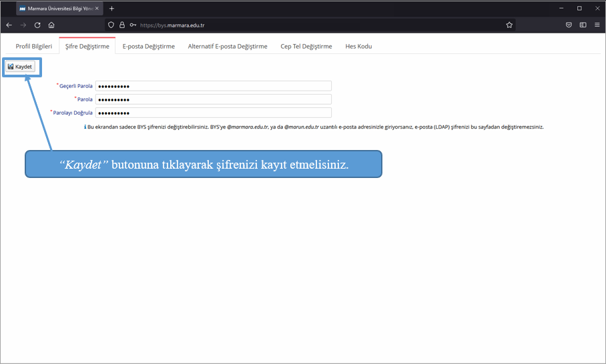606x364 pixels.
Task: Minimize the browser window
Action: [561, 9]
